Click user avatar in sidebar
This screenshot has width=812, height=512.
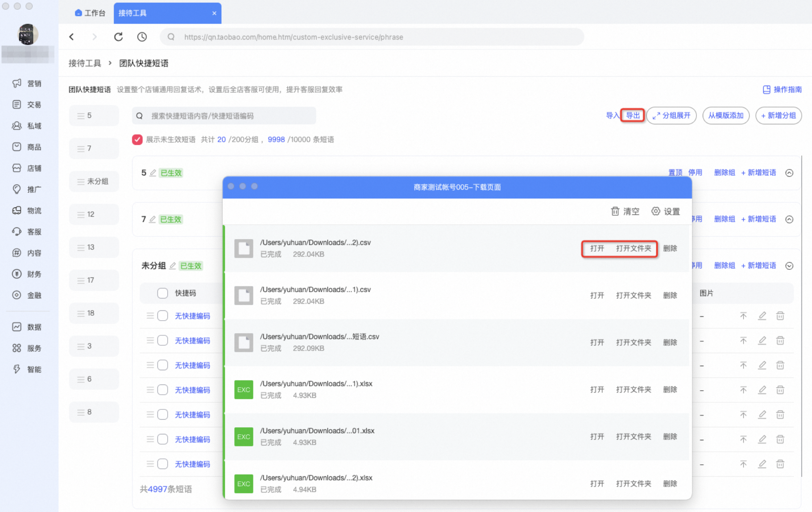(28, 34)
